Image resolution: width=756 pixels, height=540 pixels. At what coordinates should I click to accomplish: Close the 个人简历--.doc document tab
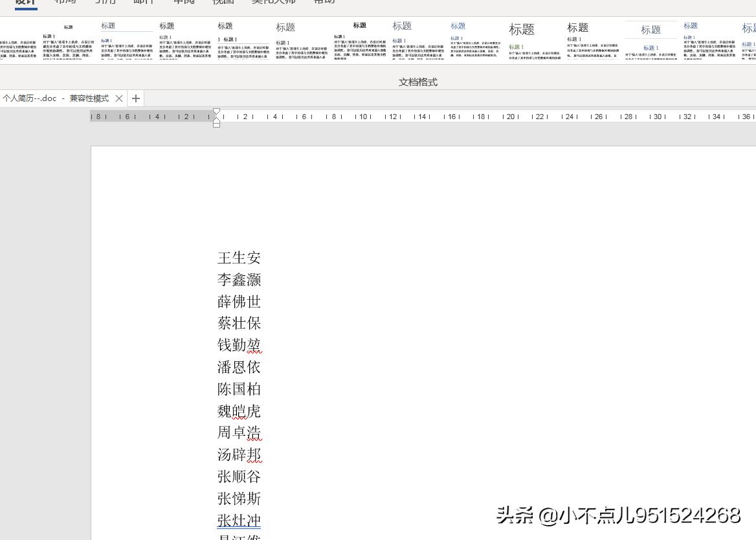point(119,98)
